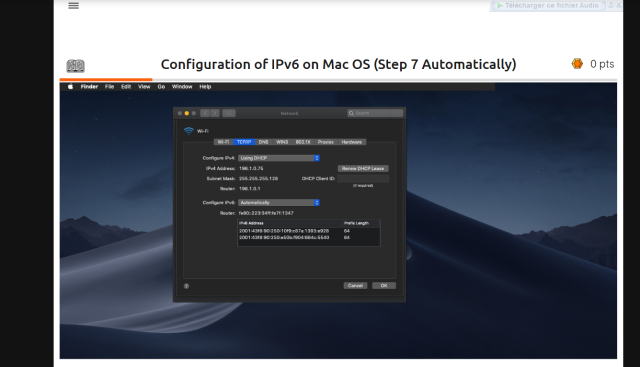Switch to the 802.1X tab
The image size is (640, 367).
(x=303, y=142)
